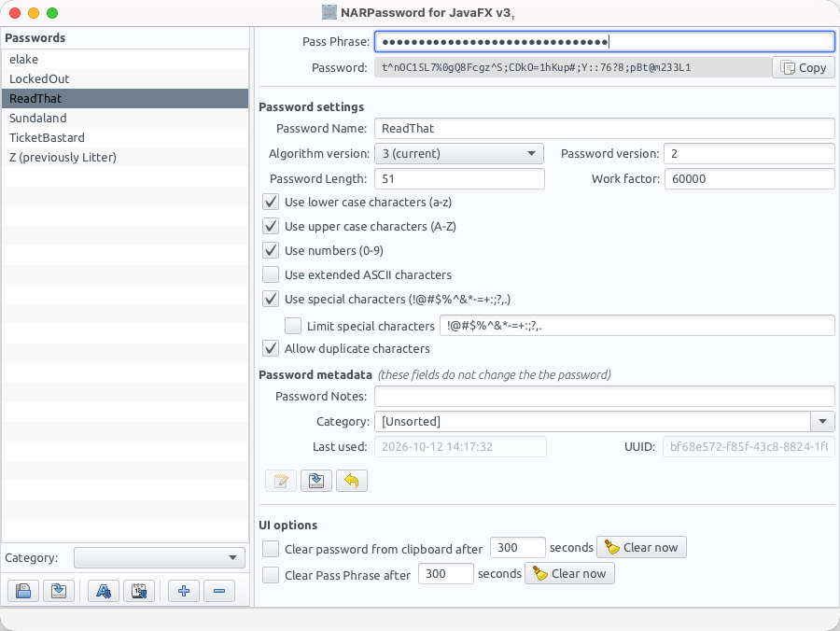Image resolution: width=840 pixels, height=631 pixels.
Task: Close the NARPassword window
Action: (x=15, y=13)
